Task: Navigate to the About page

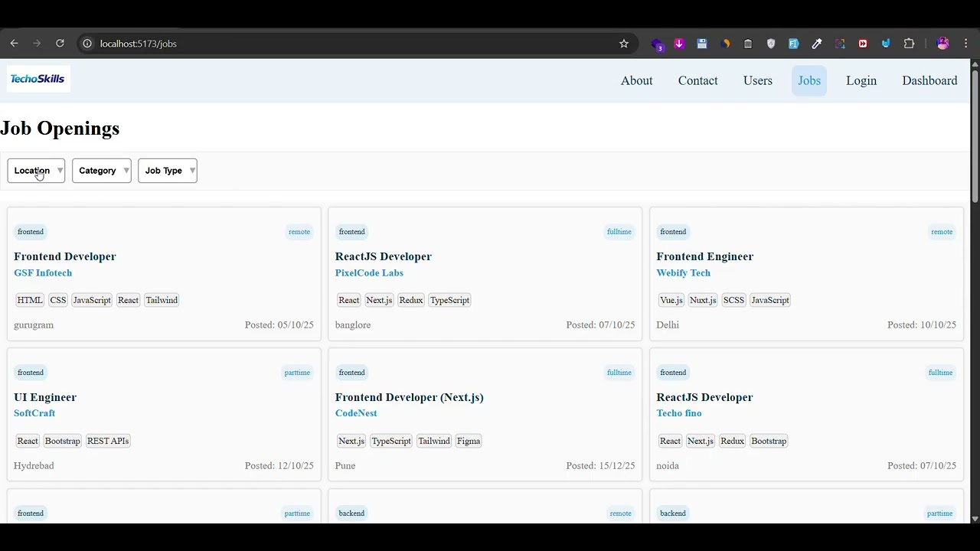Action: [636, 80]
